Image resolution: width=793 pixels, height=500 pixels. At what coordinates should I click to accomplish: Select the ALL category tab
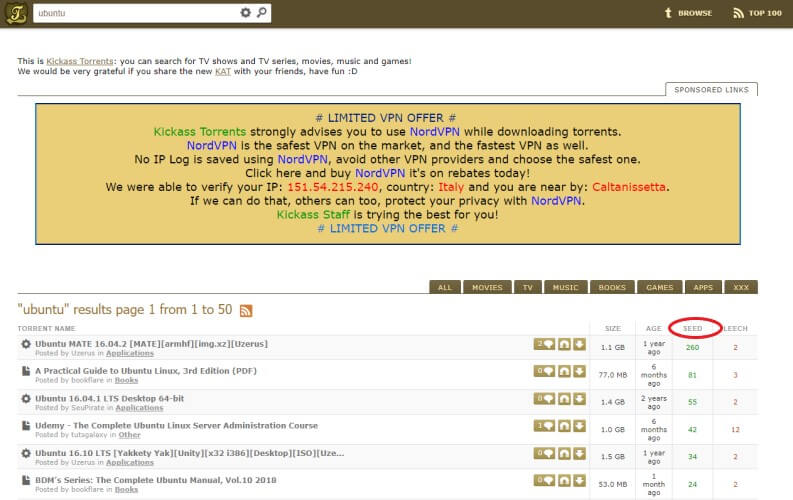[x=445, y=287]
